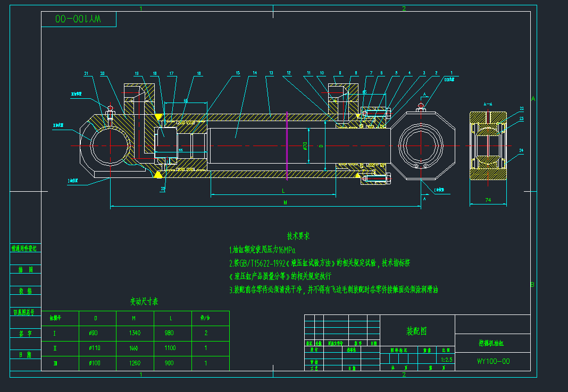
Task: Click the 1100 value in L column
Action: pos(170,348)
